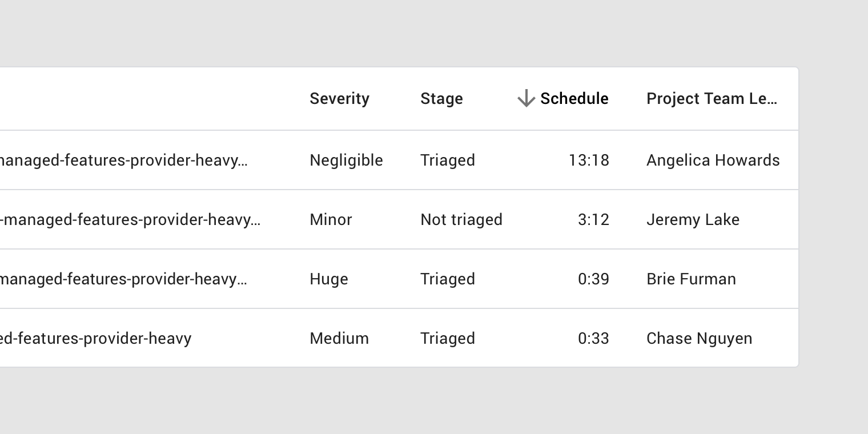Select the Brie Furman cell

(691, 279)
